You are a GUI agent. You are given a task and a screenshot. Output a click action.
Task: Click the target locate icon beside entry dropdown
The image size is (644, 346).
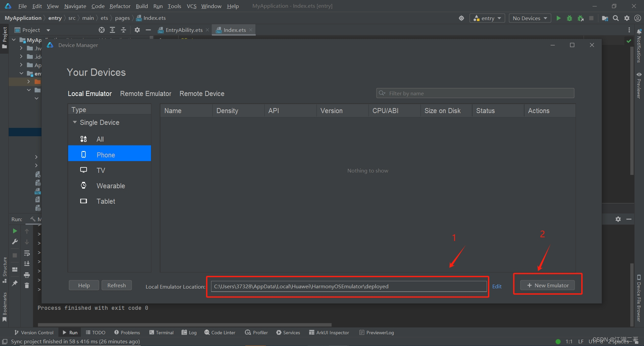pos(461,18)
